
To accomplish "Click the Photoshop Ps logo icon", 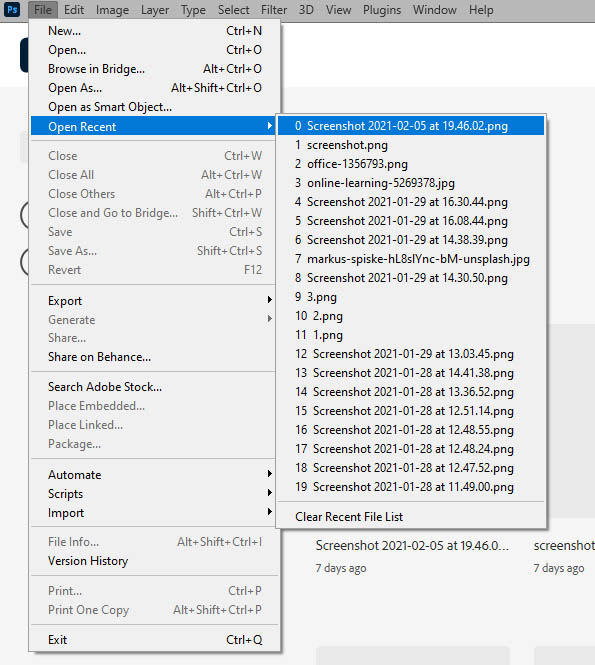I will [11, 9].
